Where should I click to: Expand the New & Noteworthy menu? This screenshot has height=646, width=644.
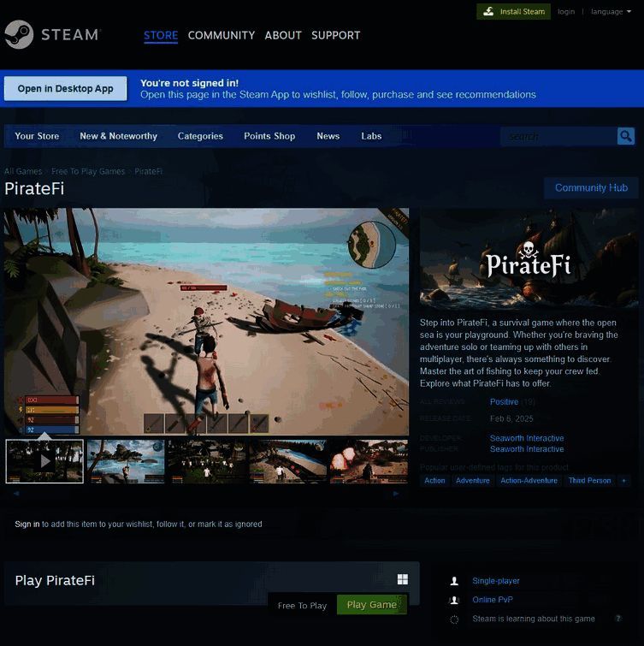118,136
